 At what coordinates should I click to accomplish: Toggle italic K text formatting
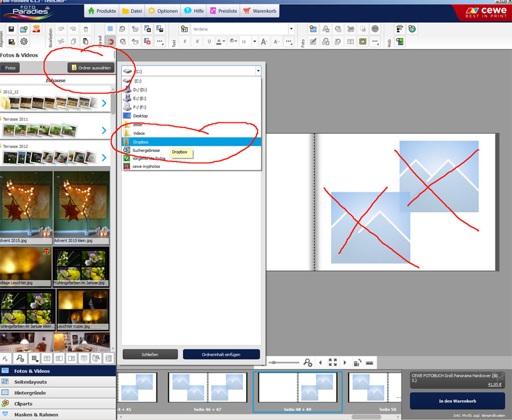click(197, 42)
